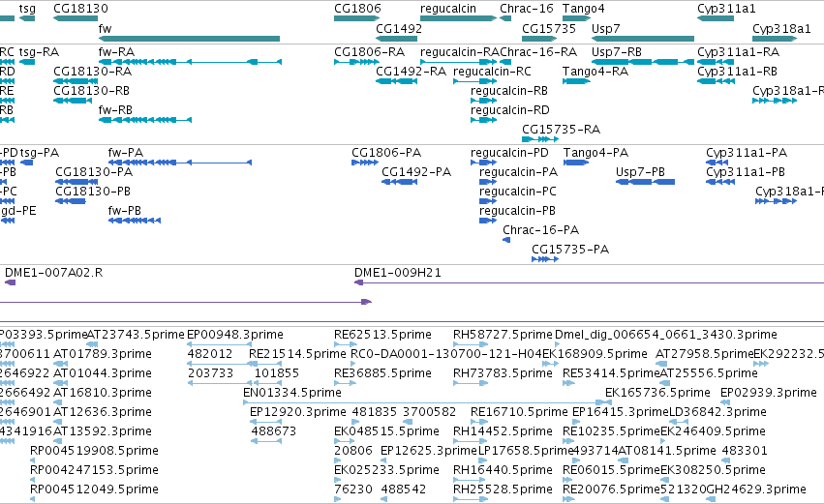Click the RE62513.5prime EST label

point(382,335)
